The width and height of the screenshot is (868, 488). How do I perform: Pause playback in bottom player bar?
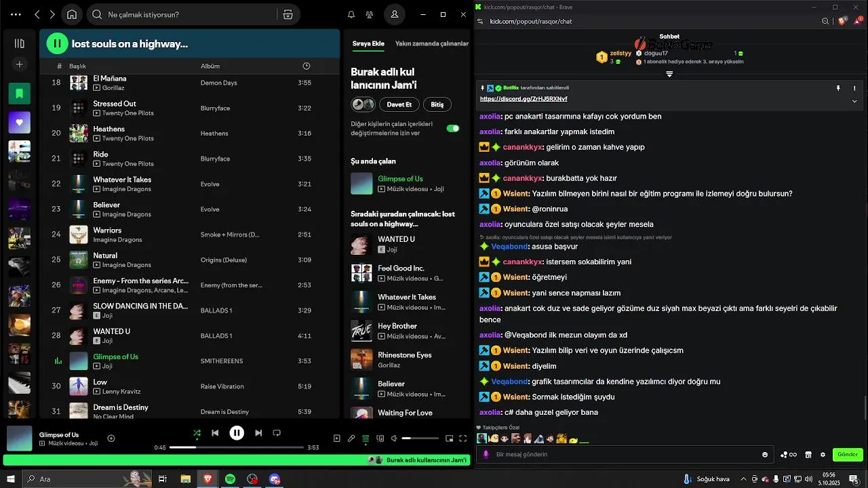[x=237, y=432]
